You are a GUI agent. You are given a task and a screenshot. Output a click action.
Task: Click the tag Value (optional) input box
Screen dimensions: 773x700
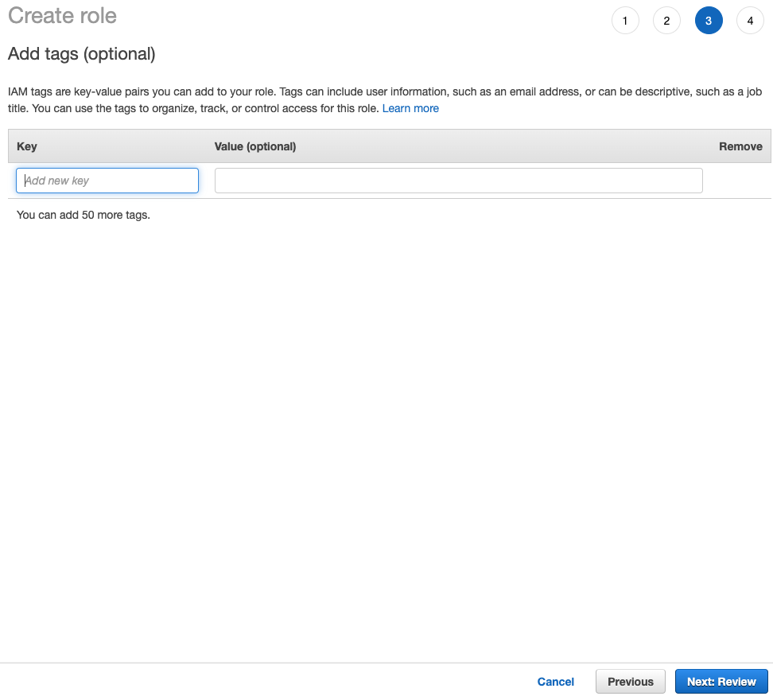pyautogui.click(x=459, y=181)
